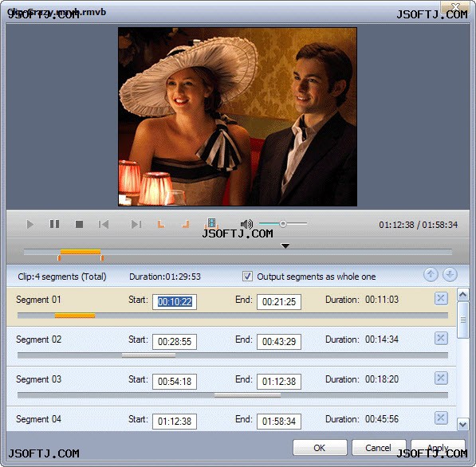Select the Segment 04 row

pyautogui.click(x=231, y=419)
